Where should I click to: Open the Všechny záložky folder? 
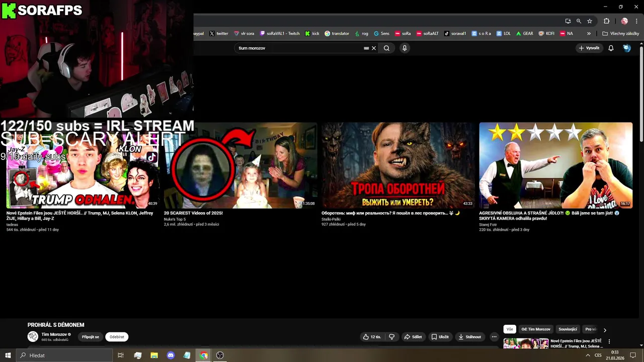click(x=620, y=34)
